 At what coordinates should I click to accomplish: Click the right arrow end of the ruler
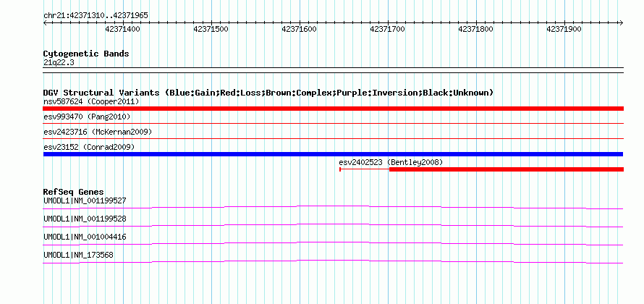coord(622,22)
